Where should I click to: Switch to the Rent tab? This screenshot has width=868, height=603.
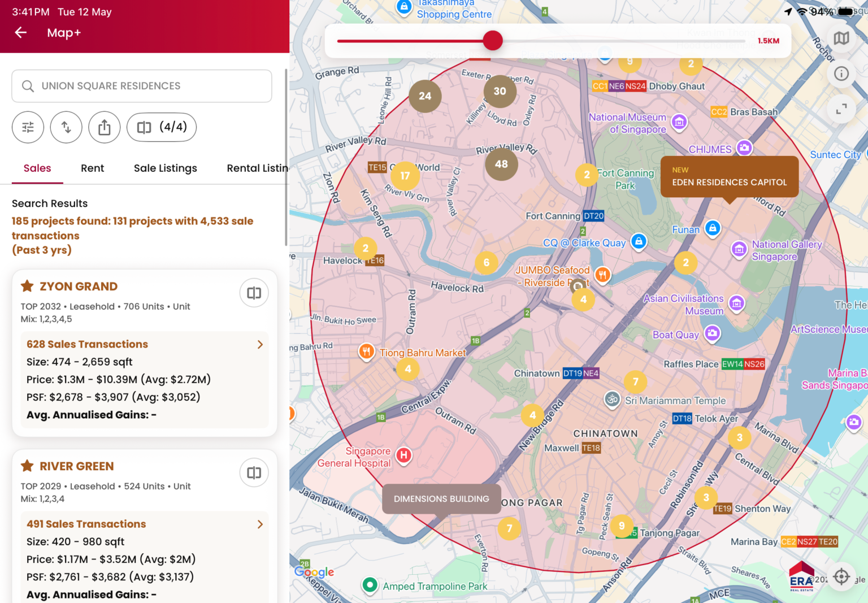[93, 168]
